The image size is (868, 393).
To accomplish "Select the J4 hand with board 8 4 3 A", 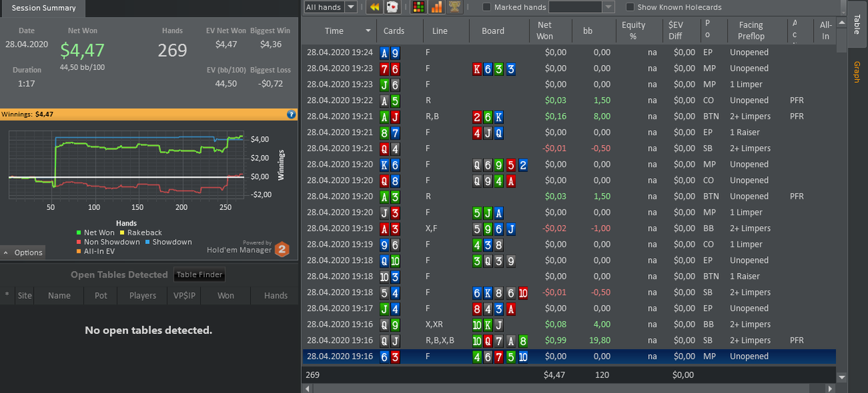I will point(569,308).
